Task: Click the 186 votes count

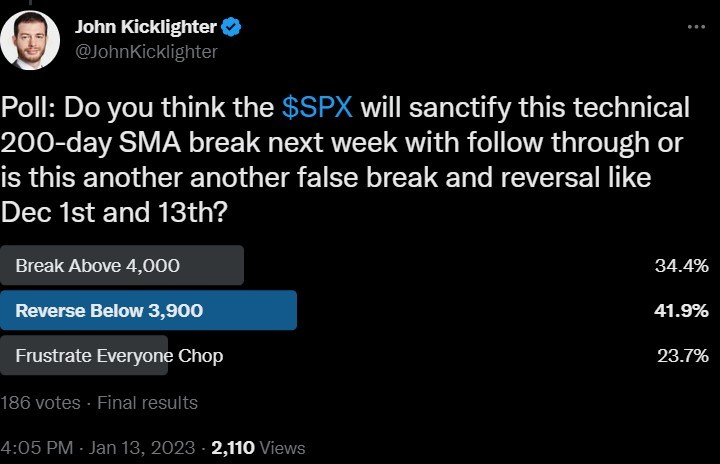Action: pyautogui.click(x=40, y=403)
